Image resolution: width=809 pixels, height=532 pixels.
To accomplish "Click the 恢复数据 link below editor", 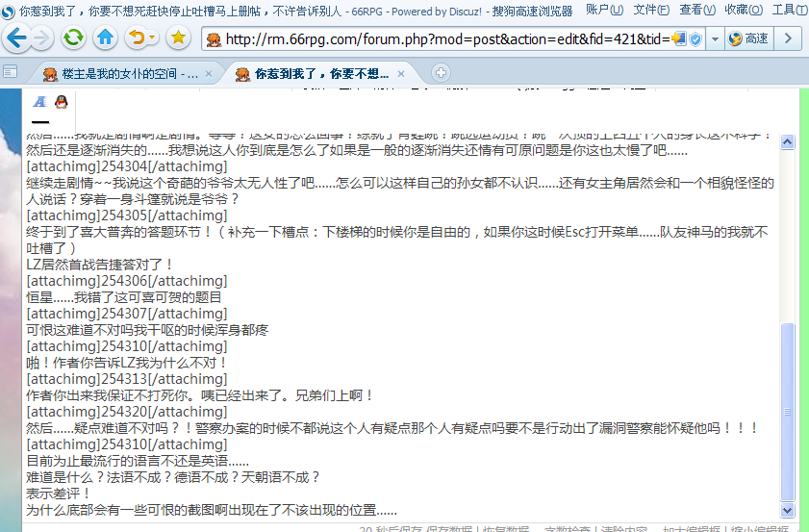I will (506, 529).
